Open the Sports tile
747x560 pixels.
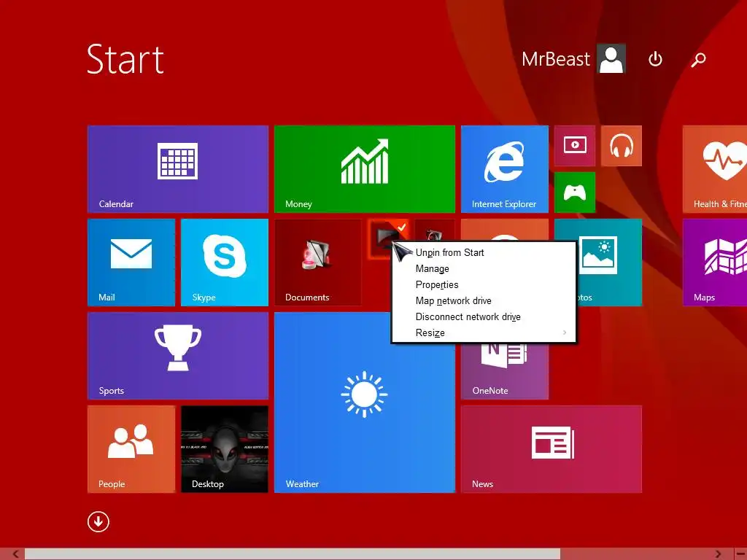click(x=178, y=356)
